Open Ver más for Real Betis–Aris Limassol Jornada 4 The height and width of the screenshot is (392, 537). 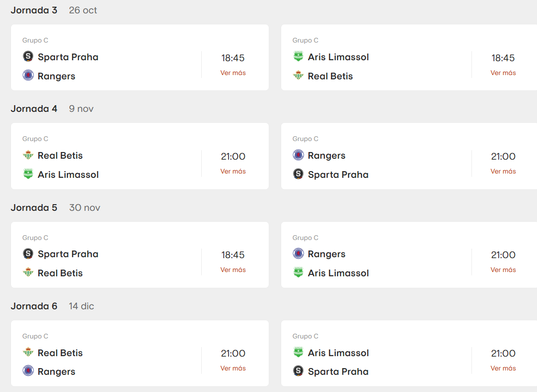click(x=233, y=171)
